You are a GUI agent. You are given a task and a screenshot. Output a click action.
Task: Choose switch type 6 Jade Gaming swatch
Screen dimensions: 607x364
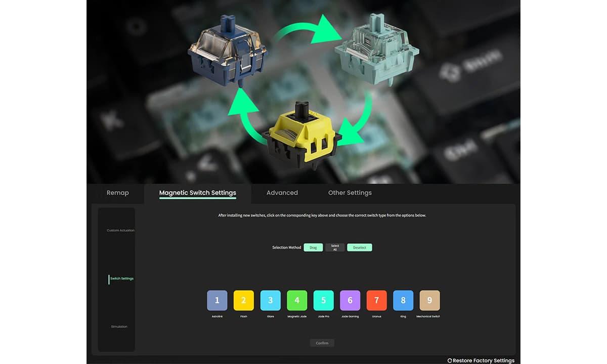tap(350, 300)
